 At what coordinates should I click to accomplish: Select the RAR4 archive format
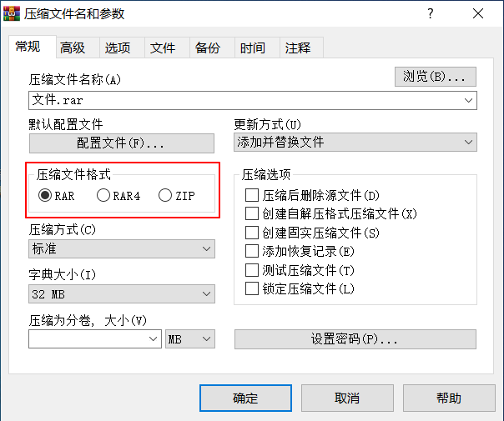pyautogui.click(x=103, y=196)
